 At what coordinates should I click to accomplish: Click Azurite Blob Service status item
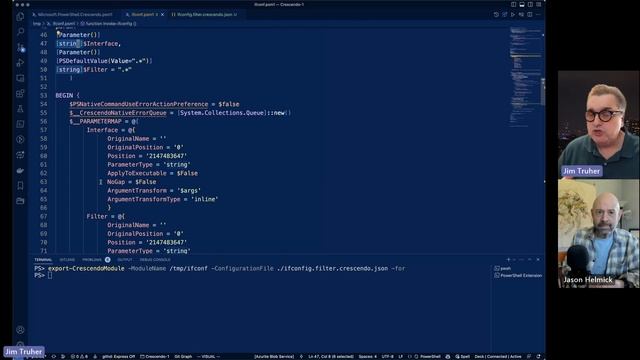[x=274, y=356]
